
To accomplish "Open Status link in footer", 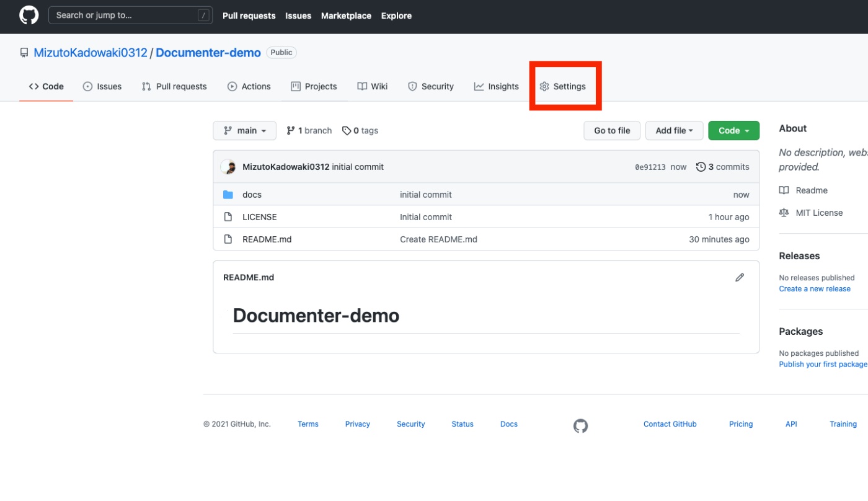I will 463,424.
